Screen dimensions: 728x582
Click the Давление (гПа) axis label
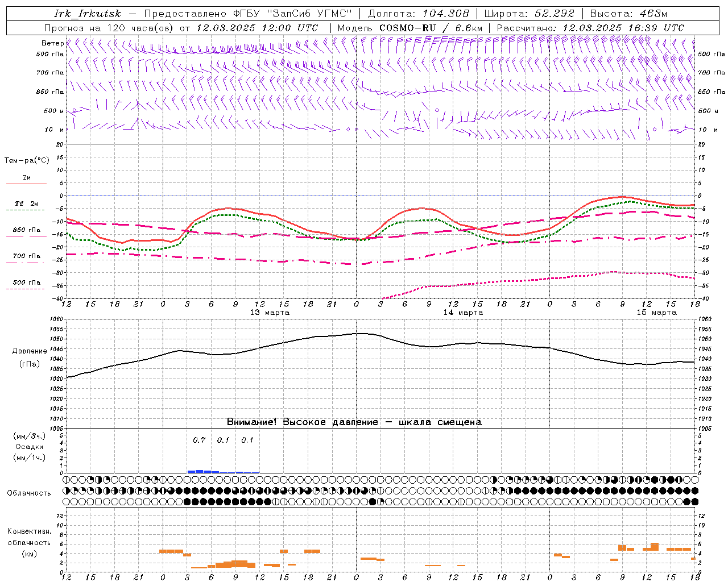point(30,357)
